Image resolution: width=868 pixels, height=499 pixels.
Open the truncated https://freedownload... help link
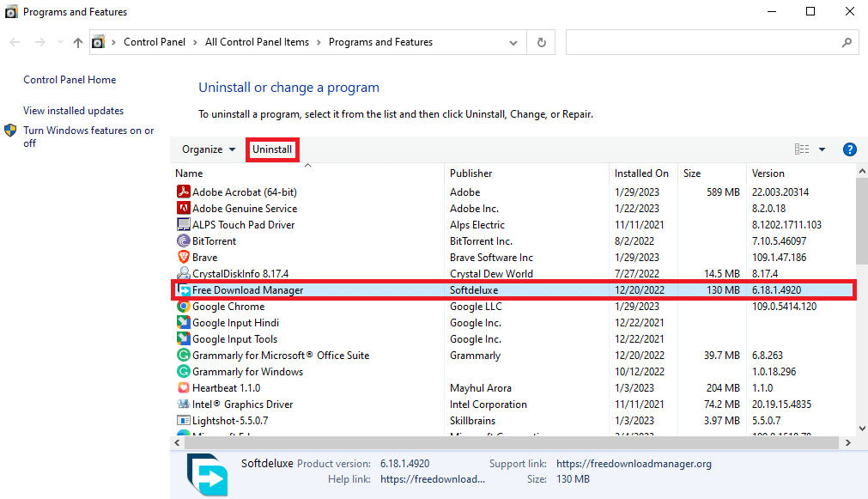click(433, 479)
